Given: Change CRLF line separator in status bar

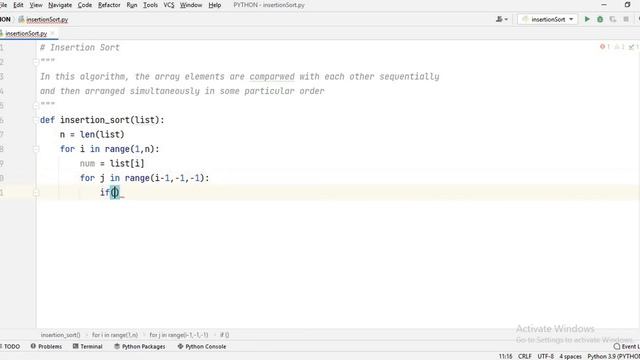Looking at the screenshot, I should point(524,356).
